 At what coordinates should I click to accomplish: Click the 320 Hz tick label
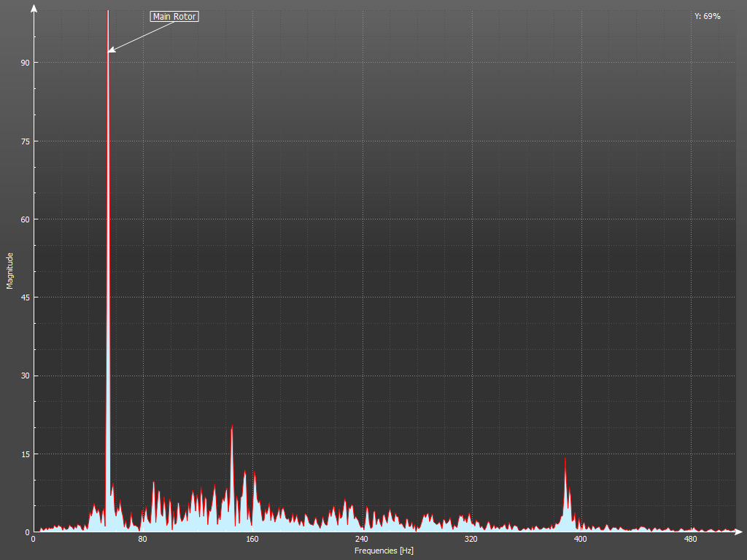[x=471, y=540]
